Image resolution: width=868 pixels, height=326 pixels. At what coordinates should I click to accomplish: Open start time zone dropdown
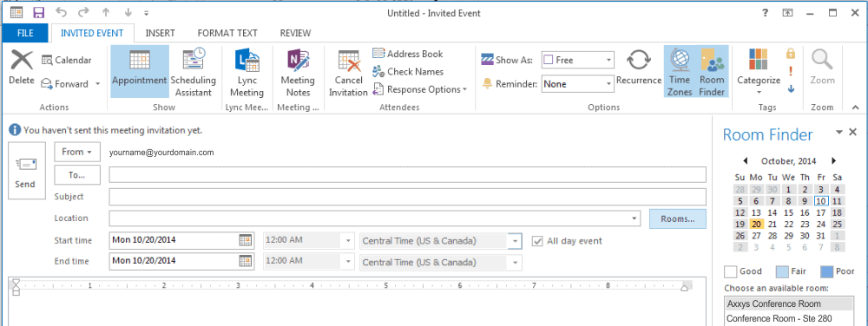coord(515,241)
